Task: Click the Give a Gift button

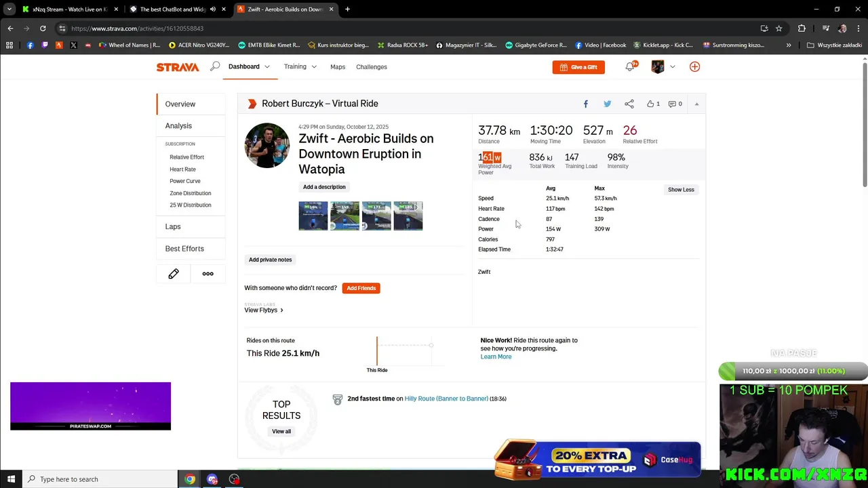Action: (578, 67)
